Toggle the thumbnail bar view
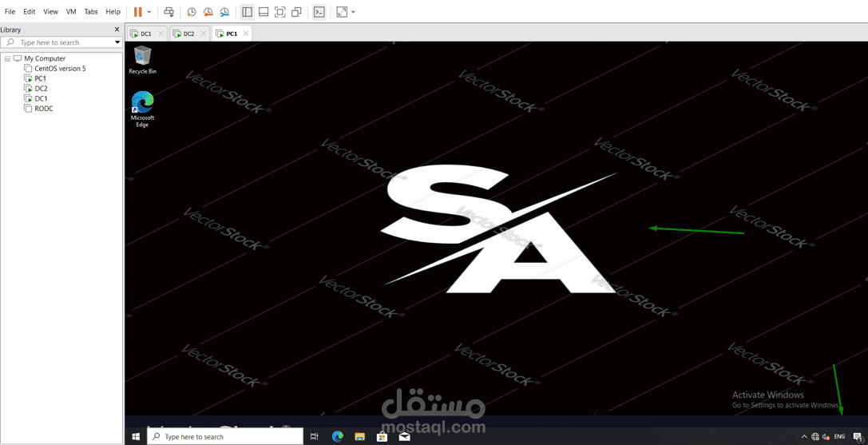The image size is (868, 445). pyautogui.click(x=264, y=12)
